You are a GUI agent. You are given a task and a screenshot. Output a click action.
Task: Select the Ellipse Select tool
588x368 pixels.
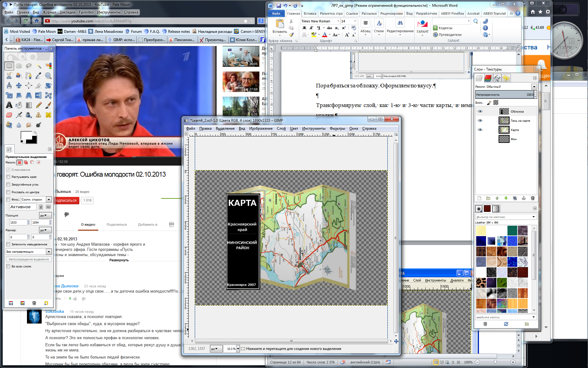coord(19,66)
